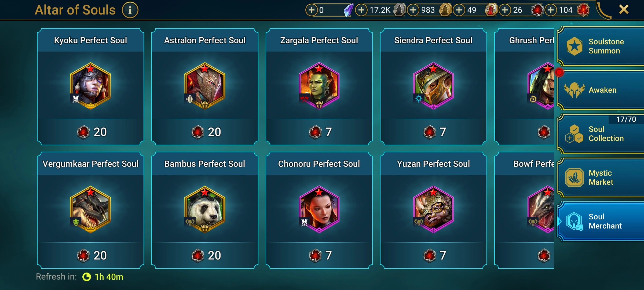Open the Soul Collection tab

click(x=601, y=134)
